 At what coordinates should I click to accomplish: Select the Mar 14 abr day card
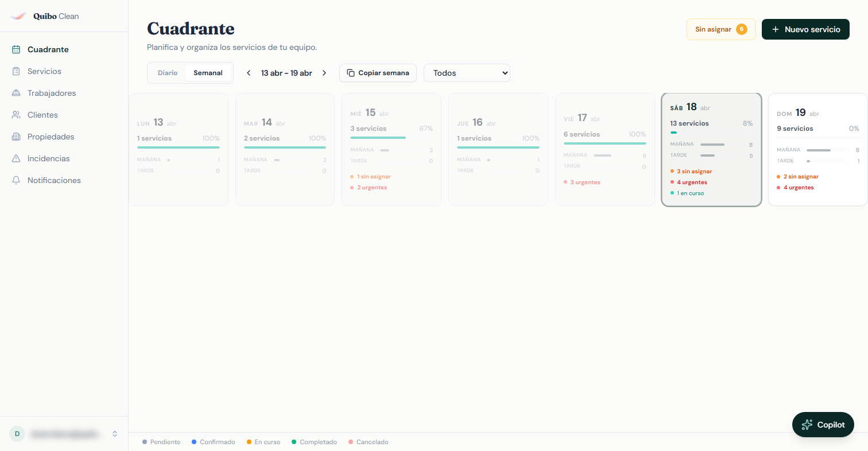pyautogui.click(x=285, y=149)
